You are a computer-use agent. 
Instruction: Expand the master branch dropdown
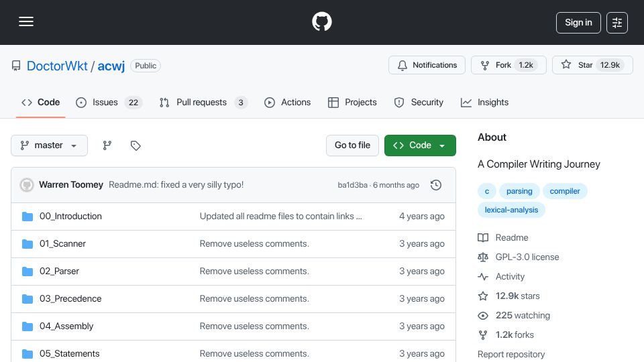(x=49, y=145)
